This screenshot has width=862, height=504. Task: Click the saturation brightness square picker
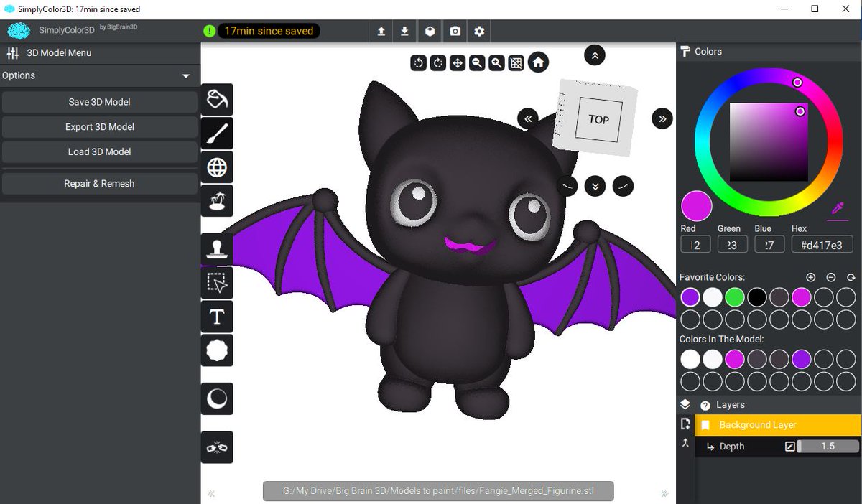point(769,142)
